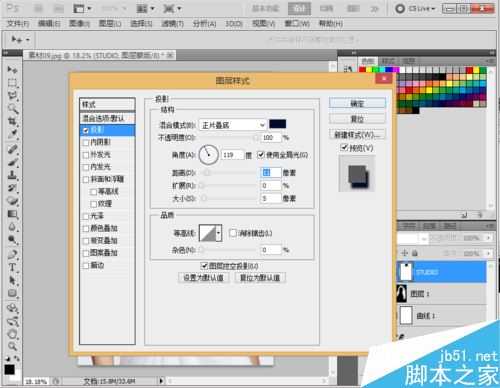Click the 新建样式(W)... button
The image size is (500, 388).
click(357, 134)
